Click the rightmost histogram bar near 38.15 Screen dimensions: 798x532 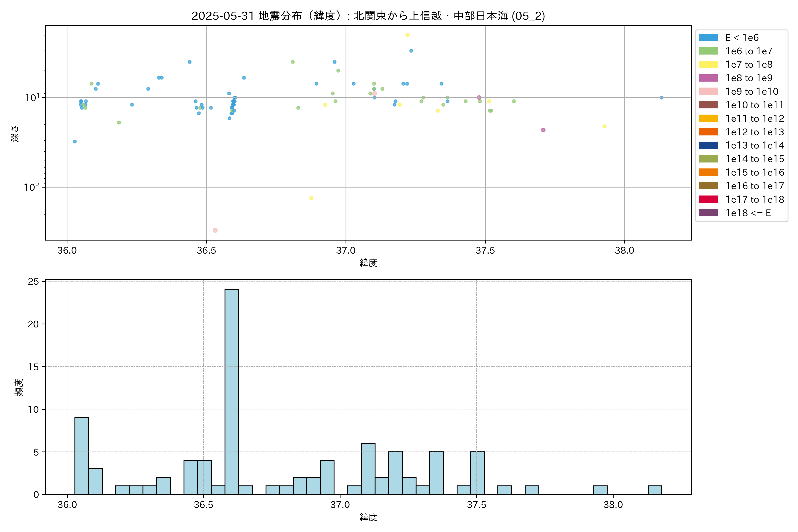(x=655, y=490)
